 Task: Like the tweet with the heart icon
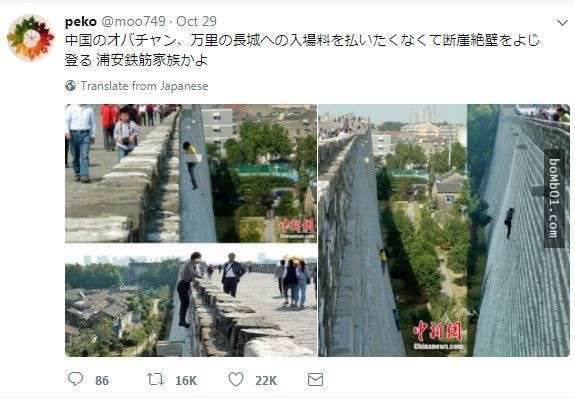[236, 379]
